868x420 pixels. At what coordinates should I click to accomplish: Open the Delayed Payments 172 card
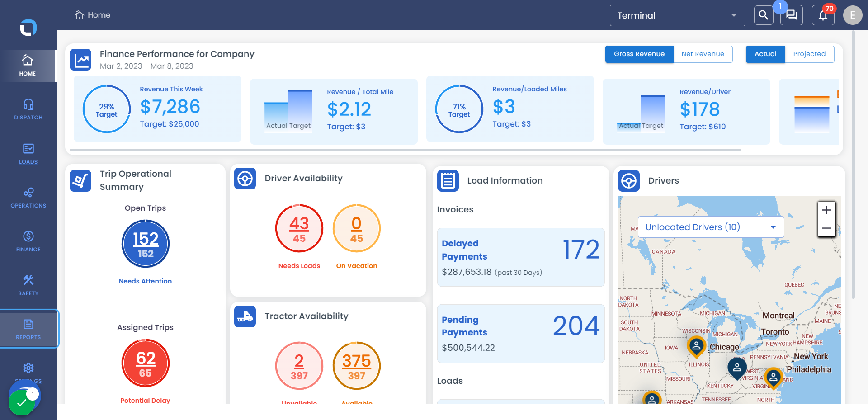521,257
